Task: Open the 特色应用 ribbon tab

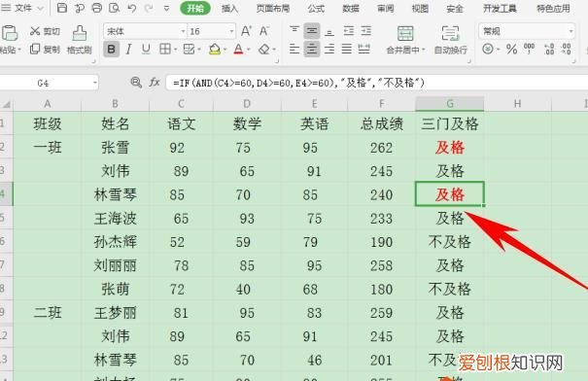Action: (x=554, y=8)
